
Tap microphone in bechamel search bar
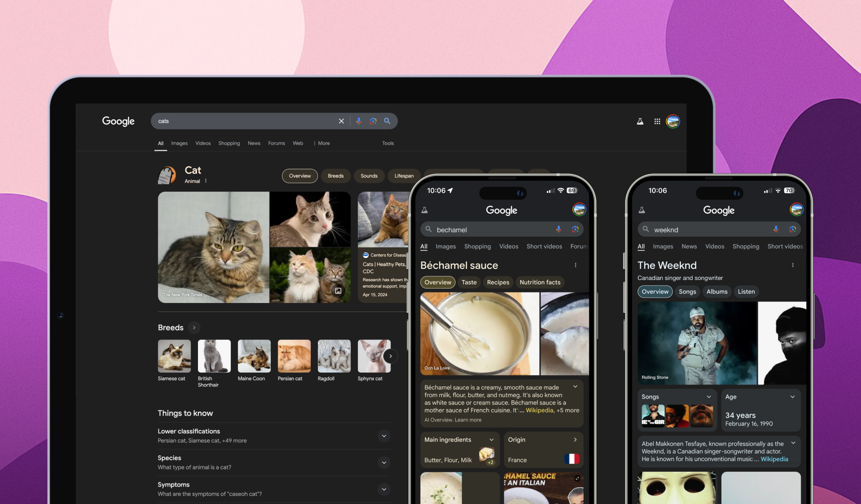pyautogui.click(x=559, y=229)
